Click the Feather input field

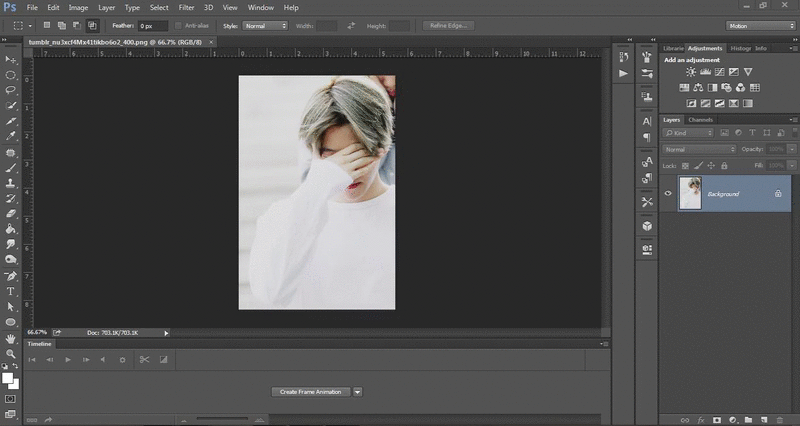[152, 24]
